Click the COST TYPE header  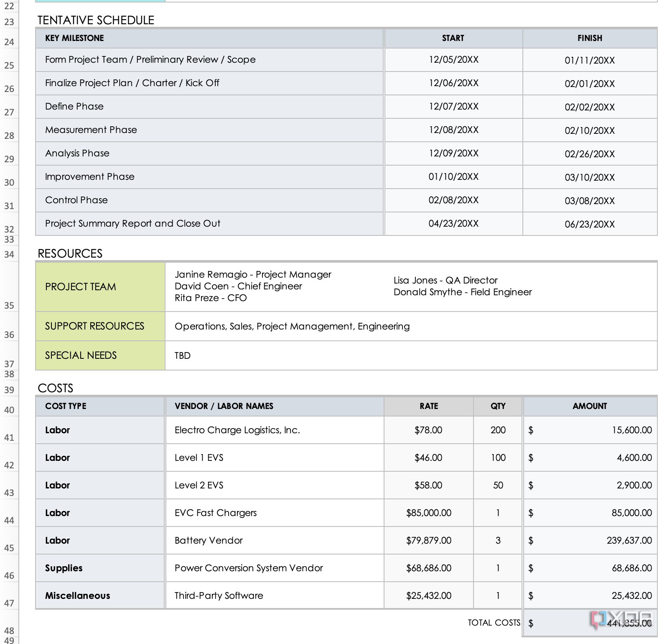coord(100,406)
